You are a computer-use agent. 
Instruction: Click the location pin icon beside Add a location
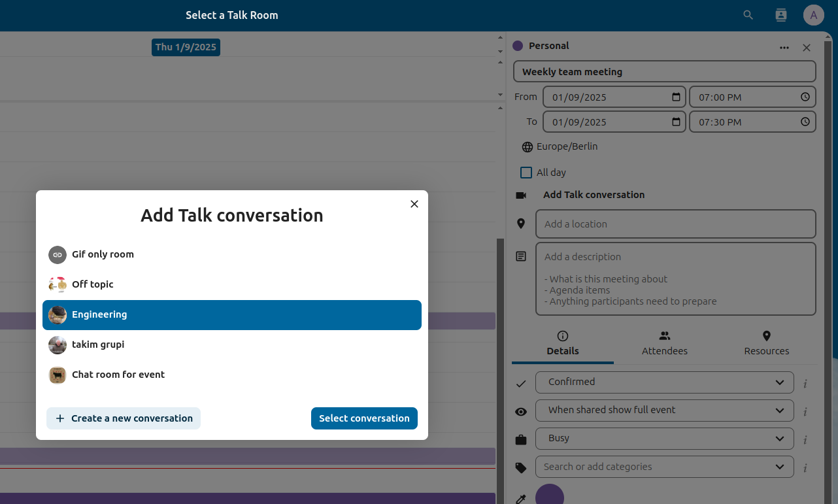point(521,224)
